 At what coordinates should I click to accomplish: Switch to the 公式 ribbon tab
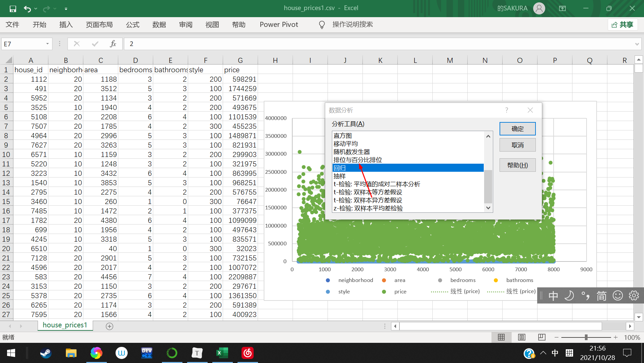[x=133, y=25]
